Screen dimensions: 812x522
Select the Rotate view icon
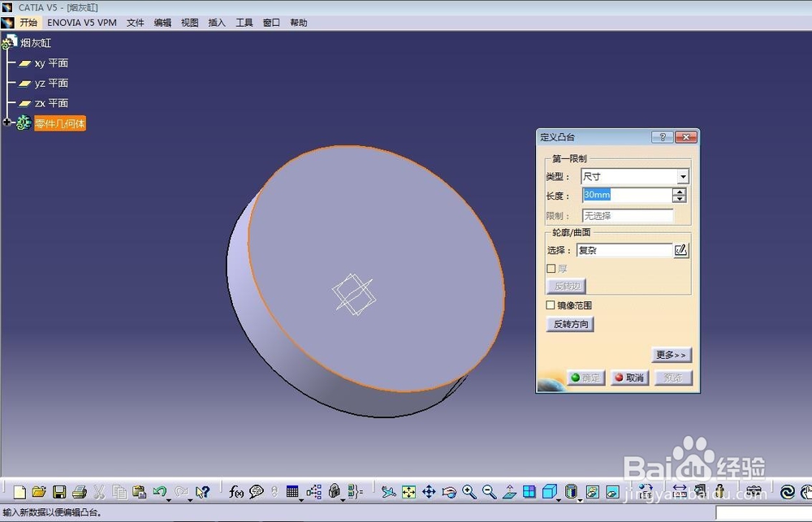(x=450, y=491)
